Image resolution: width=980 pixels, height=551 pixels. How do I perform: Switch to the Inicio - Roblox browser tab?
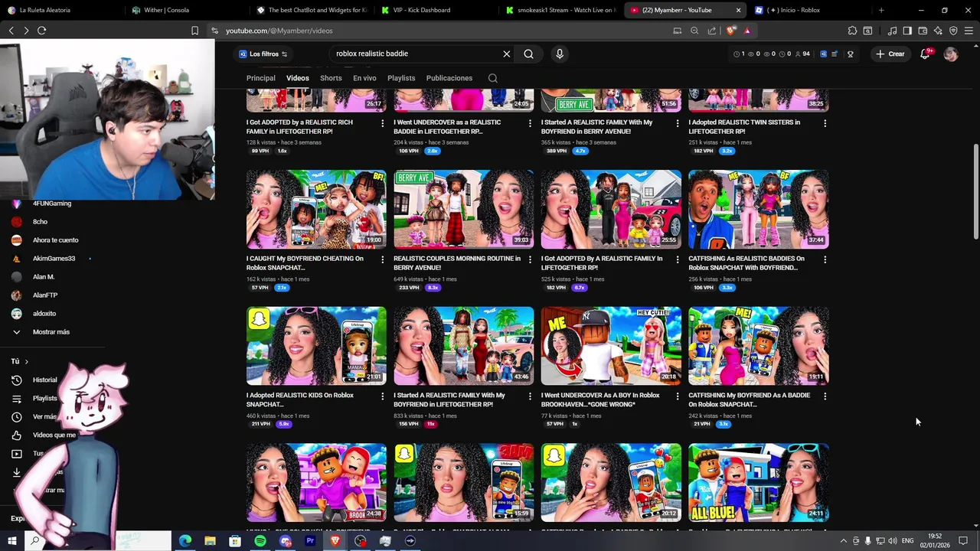(x=808, y=10)
